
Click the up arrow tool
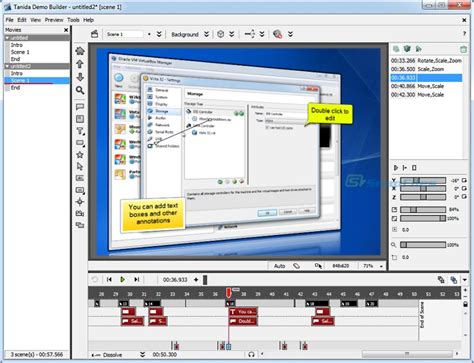pos(80,64)
